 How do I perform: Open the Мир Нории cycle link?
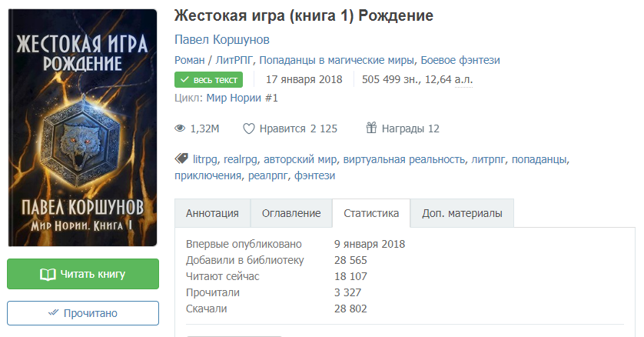242,98
